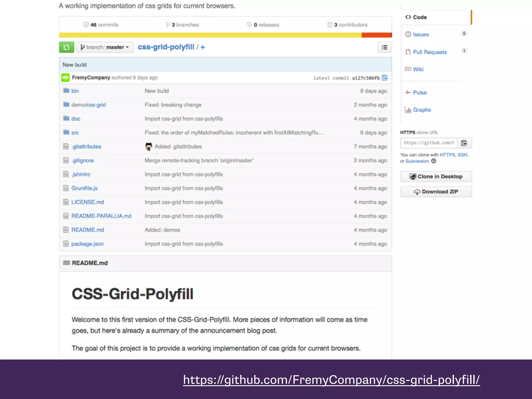The image size is (532, 399).
Task: Click the octocat avatar on .gitattributes row
Action: tap(149, 147)
